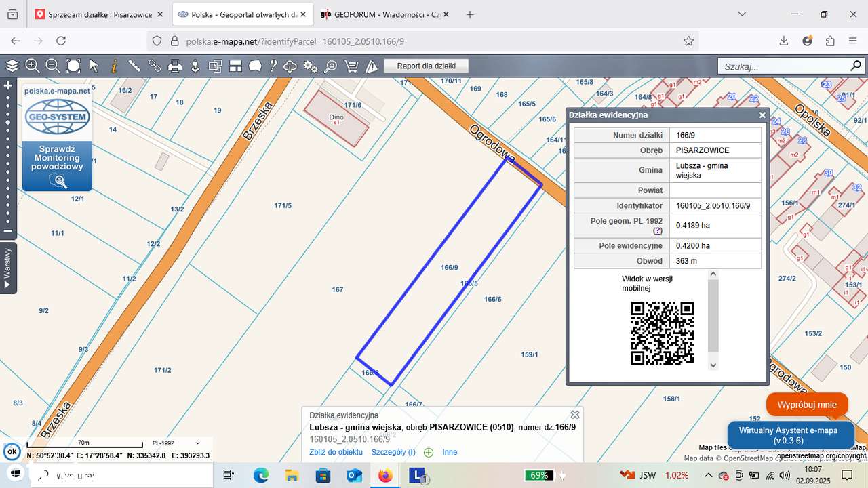Click the plus zoom-in button on zoom slider
Viewport: 868px width, 488px height.
(x=8, y=86)
